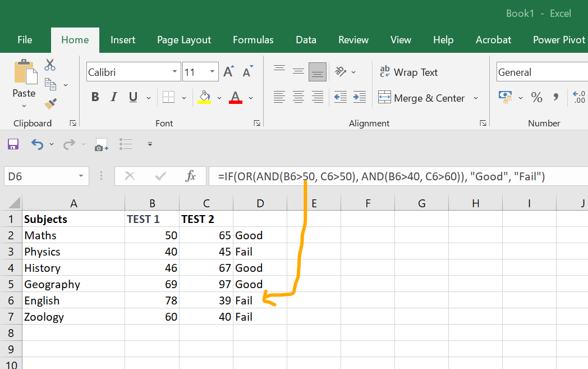Apply yellow fill color
This screenshot has width=588, height=369.
[204, 97]
